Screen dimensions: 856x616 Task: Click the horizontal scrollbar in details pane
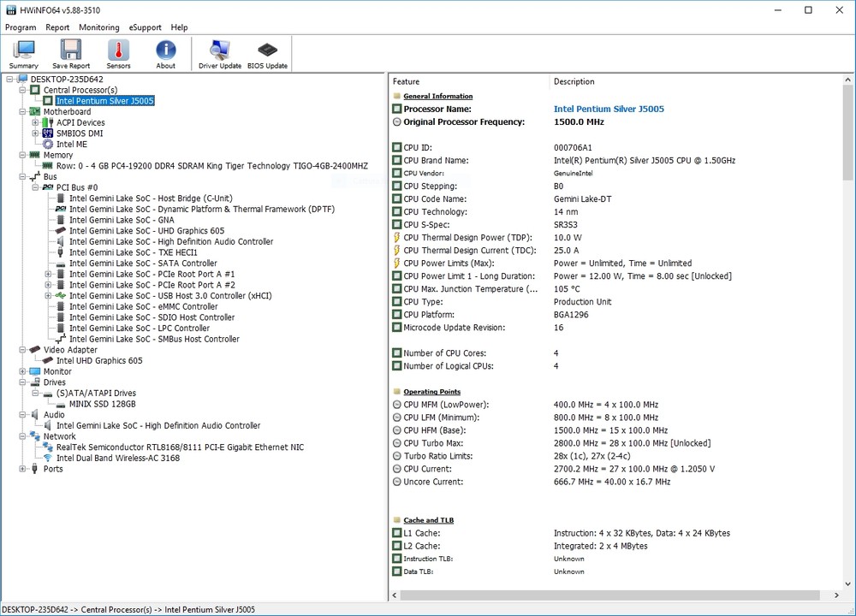tap(609, 595)
